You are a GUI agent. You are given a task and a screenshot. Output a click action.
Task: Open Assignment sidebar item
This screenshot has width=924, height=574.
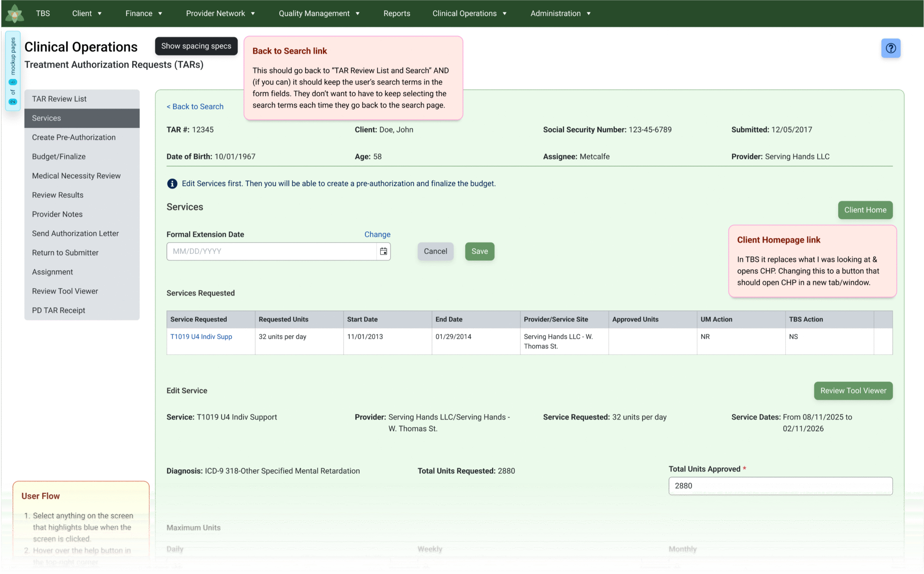82,272
